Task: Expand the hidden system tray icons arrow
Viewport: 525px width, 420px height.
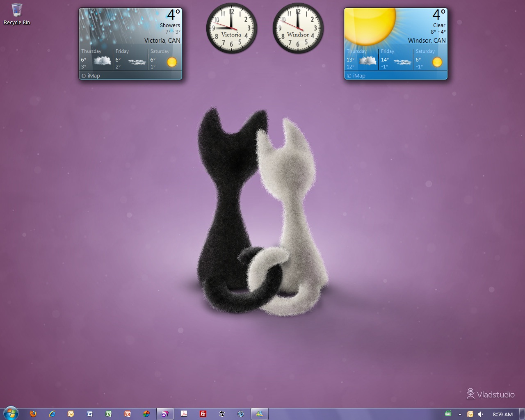Action: (460, 414)
